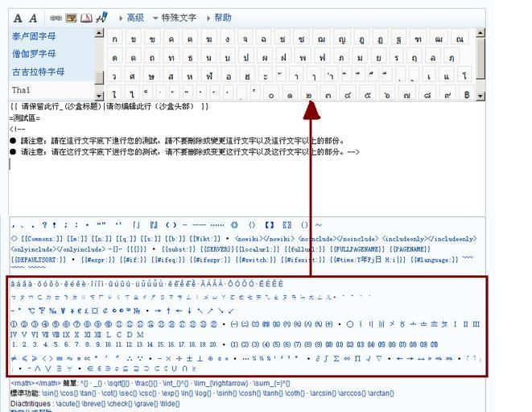
Task: Select 古吉拉特字母 character set
Action: (39, 72)
